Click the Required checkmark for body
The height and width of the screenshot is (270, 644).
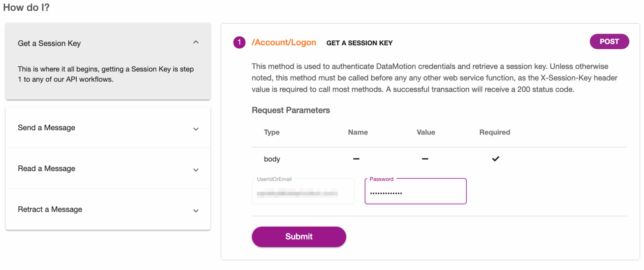pos(496,159)
